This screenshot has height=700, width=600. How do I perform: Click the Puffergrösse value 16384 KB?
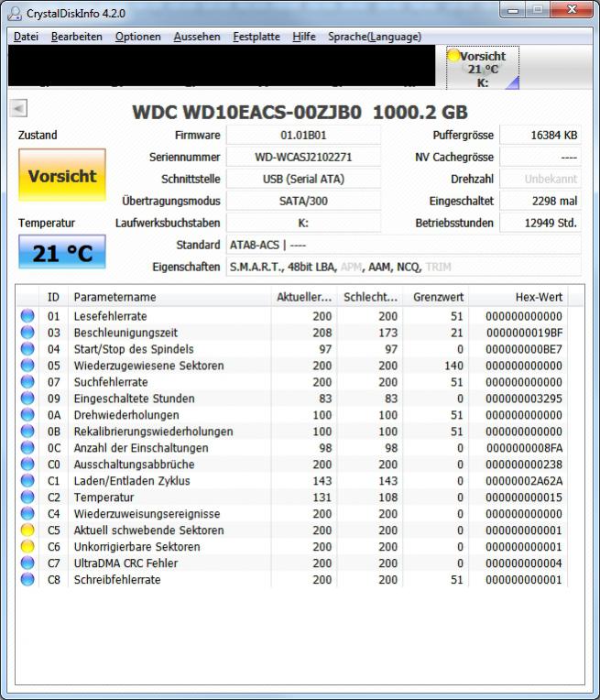click(x=540, y=135)
